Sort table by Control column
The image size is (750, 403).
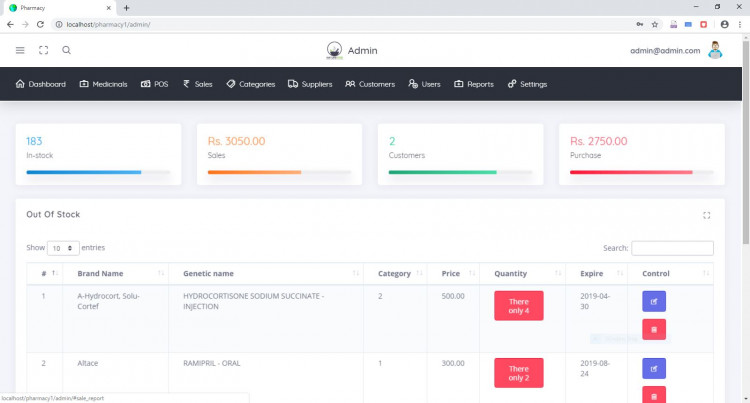[670, 273]
